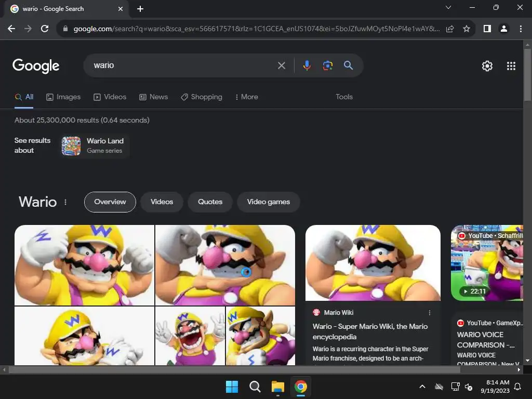Image resolution: width=532 pixels, height=399 pixels.
Task: Share this page from the address bar
Action: (x=450, y=29)
